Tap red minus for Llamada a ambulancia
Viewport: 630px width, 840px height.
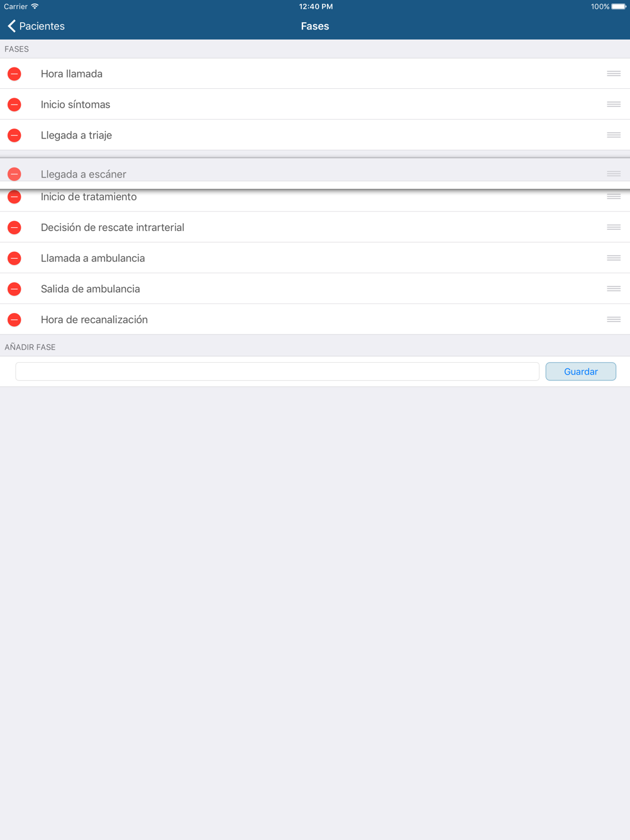[x=14, y=258]
